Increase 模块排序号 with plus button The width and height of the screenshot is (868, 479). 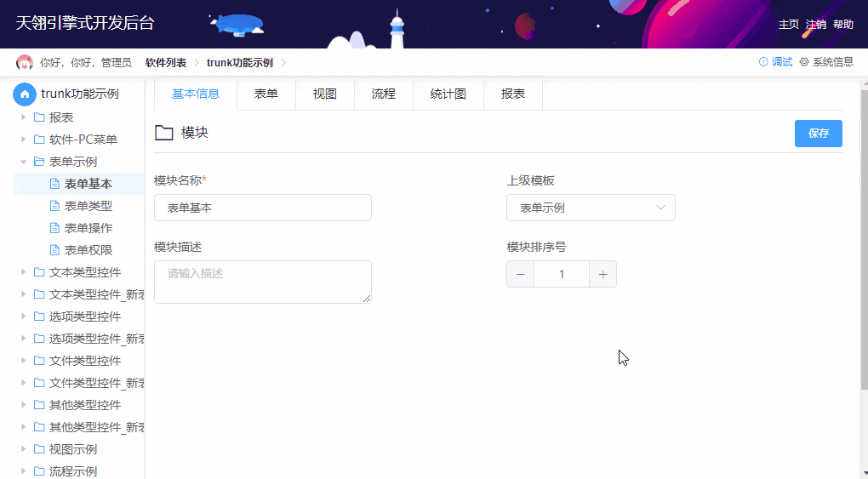point(602,274)
